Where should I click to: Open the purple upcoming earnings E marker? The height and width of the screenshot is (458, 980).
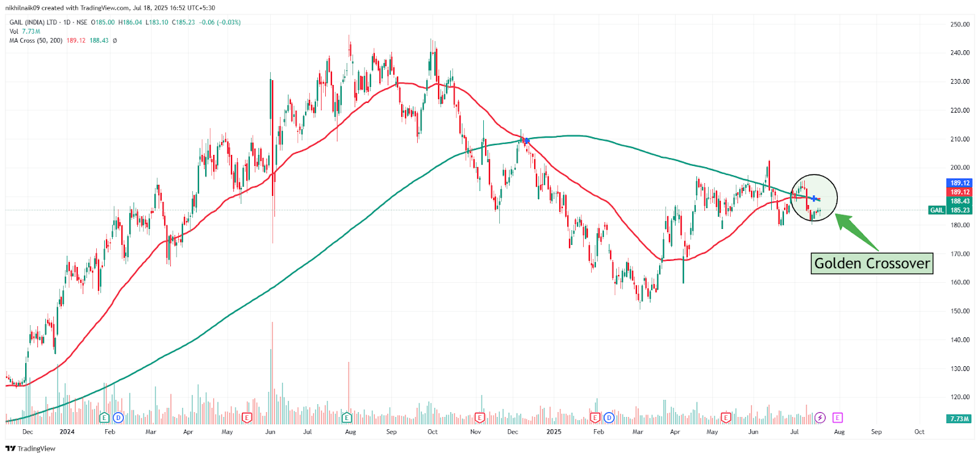click(838, 418)
